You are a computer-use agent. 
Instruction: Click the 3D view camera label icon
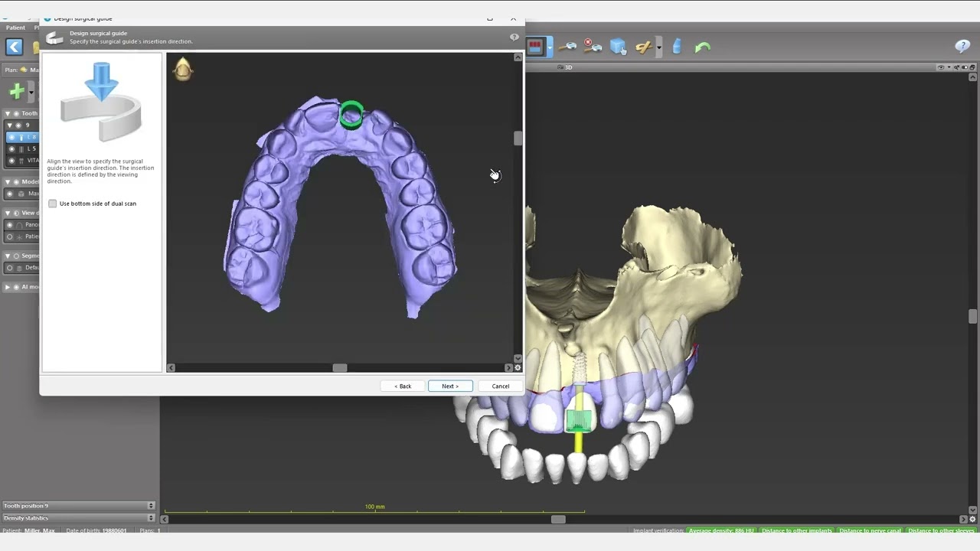[560, 67]
